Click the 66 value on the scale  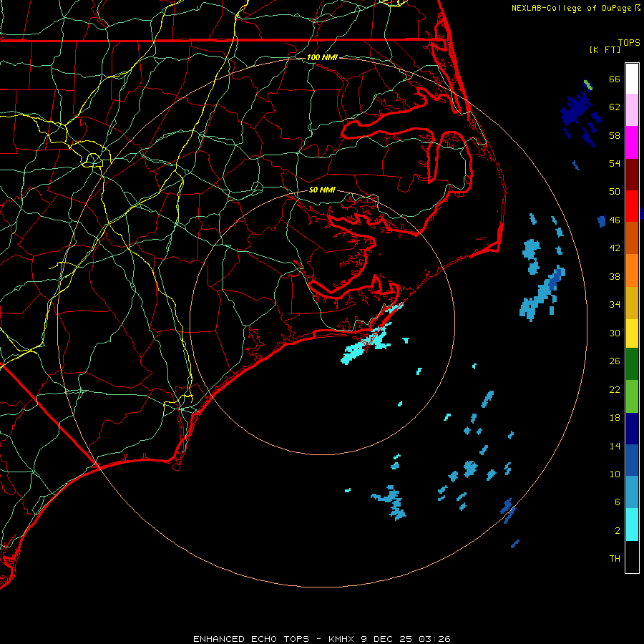point(615,79)
